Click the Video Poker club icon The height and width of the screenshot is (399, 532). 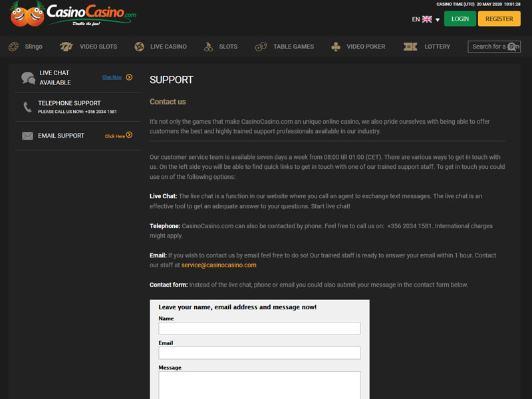tap(336, 47)
